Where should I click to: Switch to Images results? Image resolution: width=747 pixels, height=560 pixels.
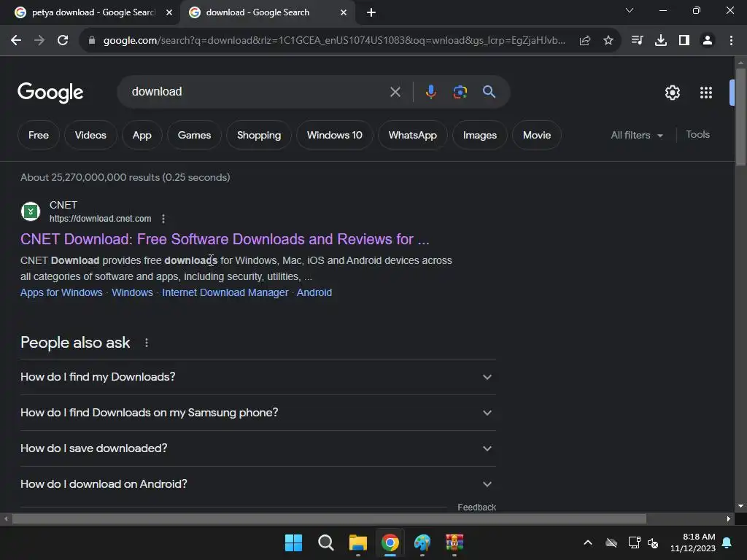(x=480, y=135)
